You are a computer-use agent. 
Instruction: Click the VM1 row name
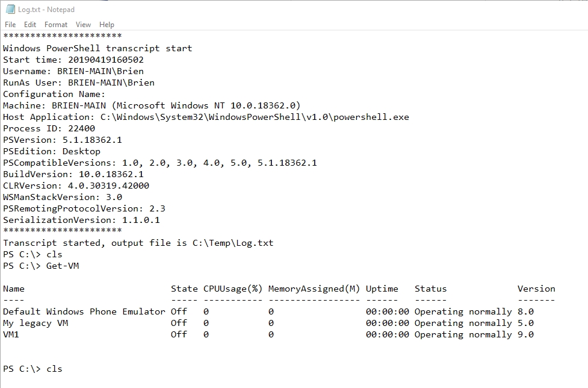point(11,335)
